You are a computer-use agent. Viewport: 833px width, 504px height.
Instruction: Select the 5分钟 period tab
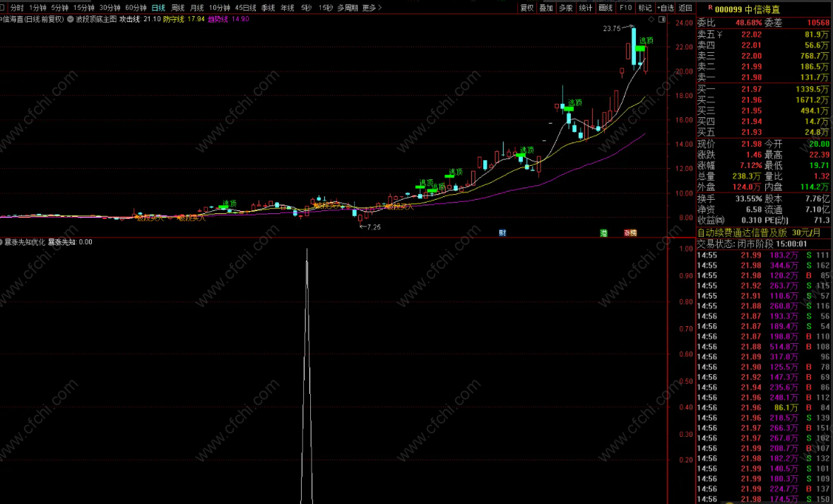tap(59, 8)
